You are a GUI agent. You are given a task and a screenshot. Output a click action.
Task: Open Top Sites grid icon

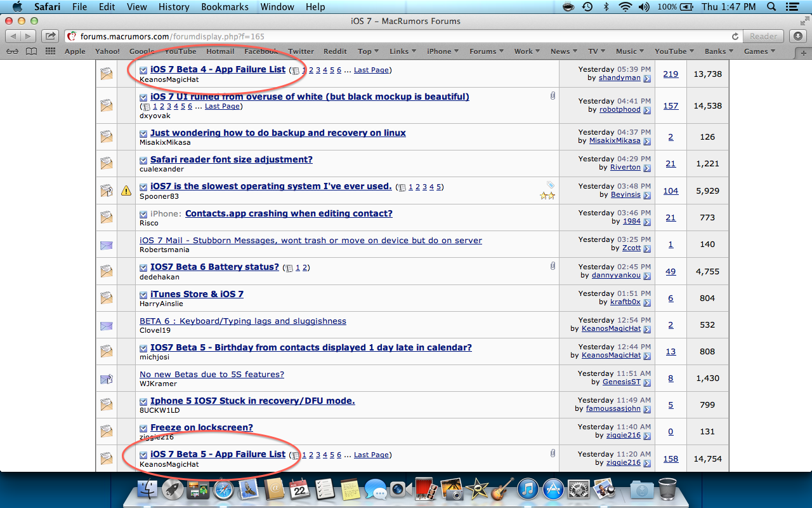(51, 51)
